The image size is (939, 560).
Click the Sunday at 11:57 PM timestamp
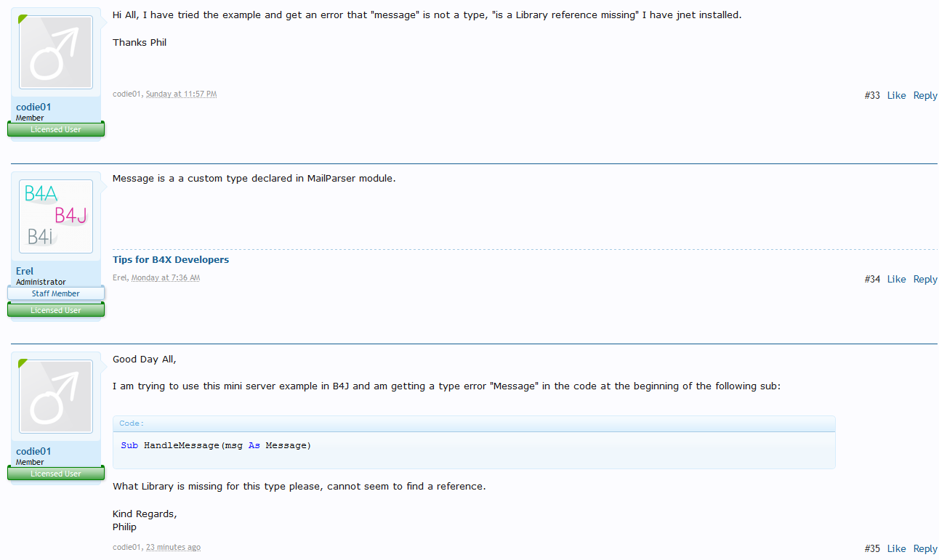tap(181, 94)
